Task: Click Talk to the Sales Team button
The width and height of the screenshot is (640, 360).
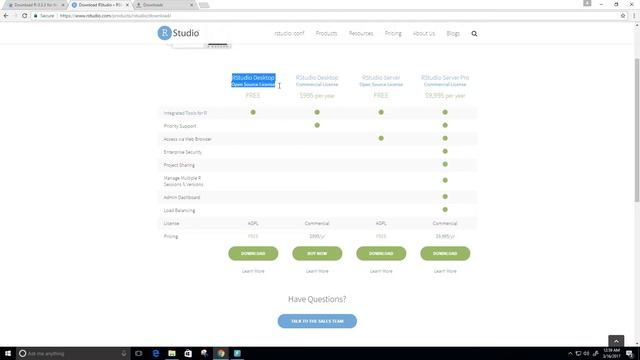Action: [317, 321]
